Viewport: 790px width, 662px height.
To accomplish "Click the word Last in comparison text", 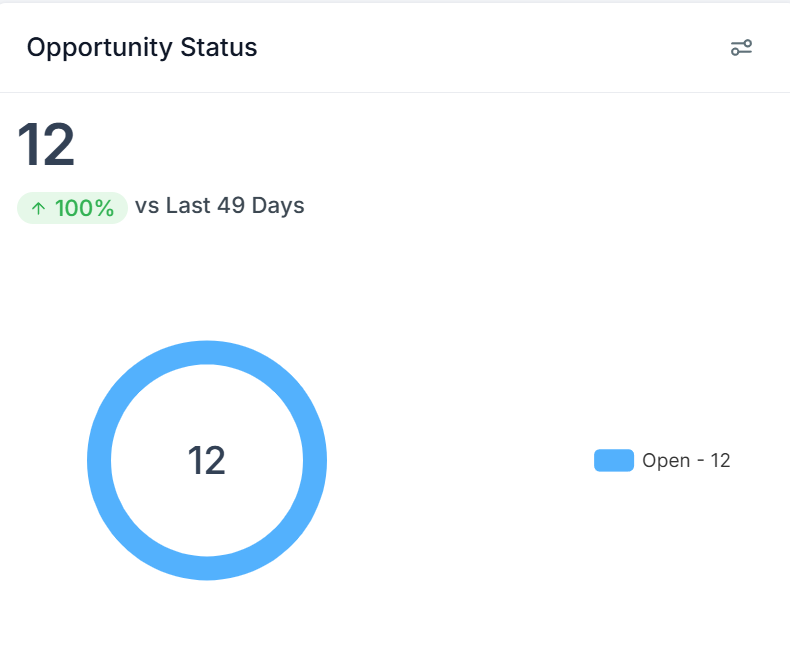I will click(188, 206).
